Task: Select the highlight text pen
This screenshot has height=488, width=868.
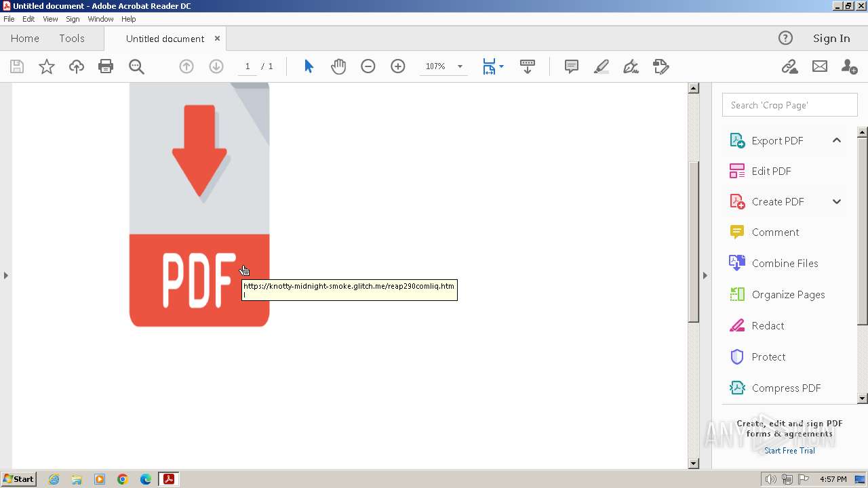Action: 601,66
